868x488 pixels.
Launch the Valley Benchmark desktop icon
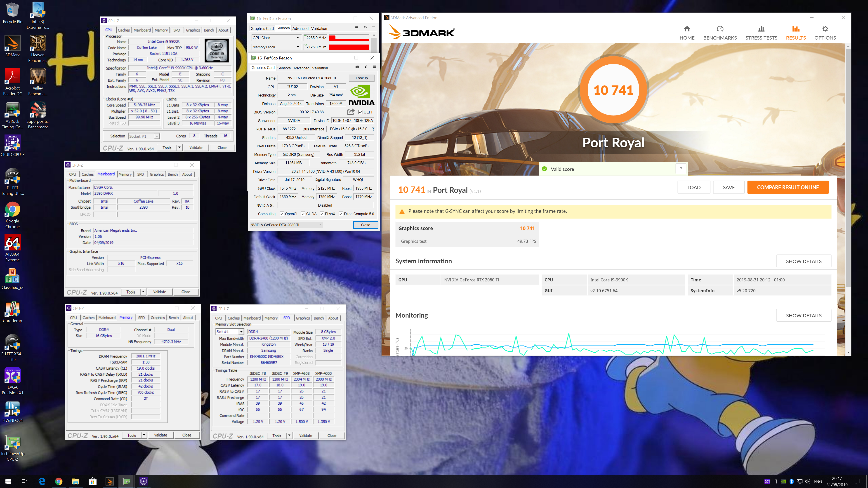pos(38,82)
